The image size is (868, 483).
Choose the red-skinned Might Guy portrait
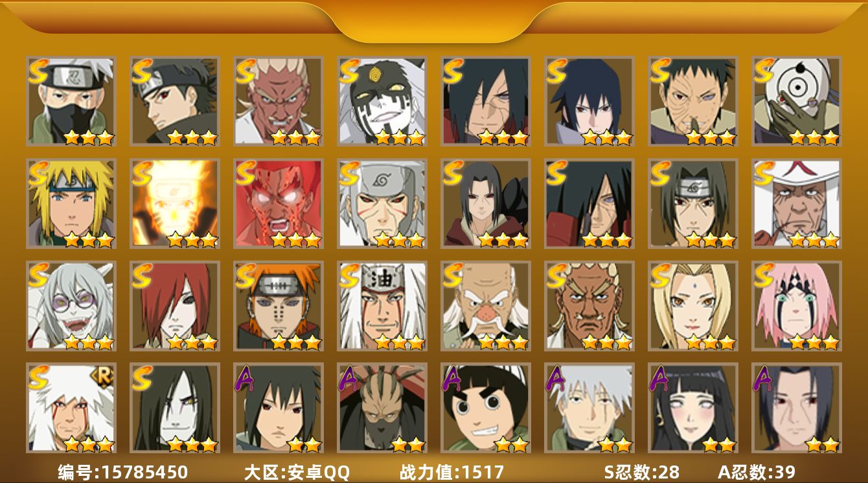point(278,204)
